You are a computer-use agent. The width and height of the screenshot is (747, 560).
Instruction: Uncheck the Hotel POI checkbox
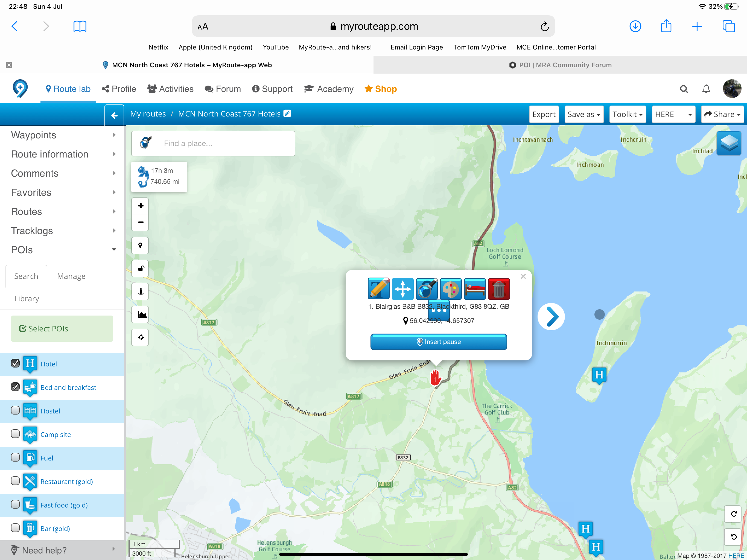tap(15, 363)
